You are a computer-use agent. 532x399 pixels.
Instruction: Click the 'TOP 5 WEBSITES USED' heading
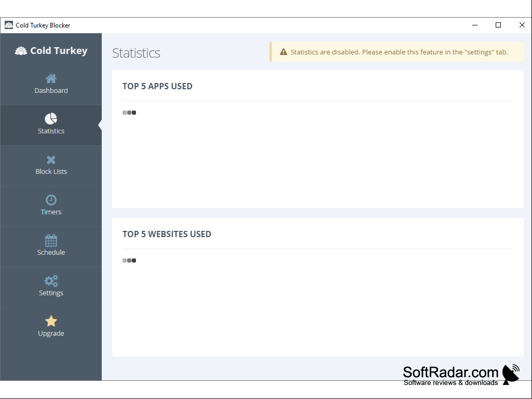[x=167, y=234]
